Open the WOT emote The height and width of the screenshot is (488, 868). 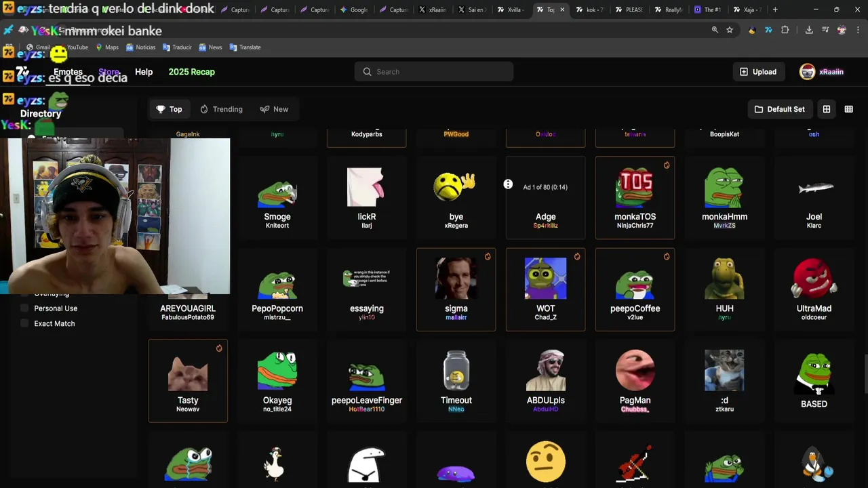[546, 289]
